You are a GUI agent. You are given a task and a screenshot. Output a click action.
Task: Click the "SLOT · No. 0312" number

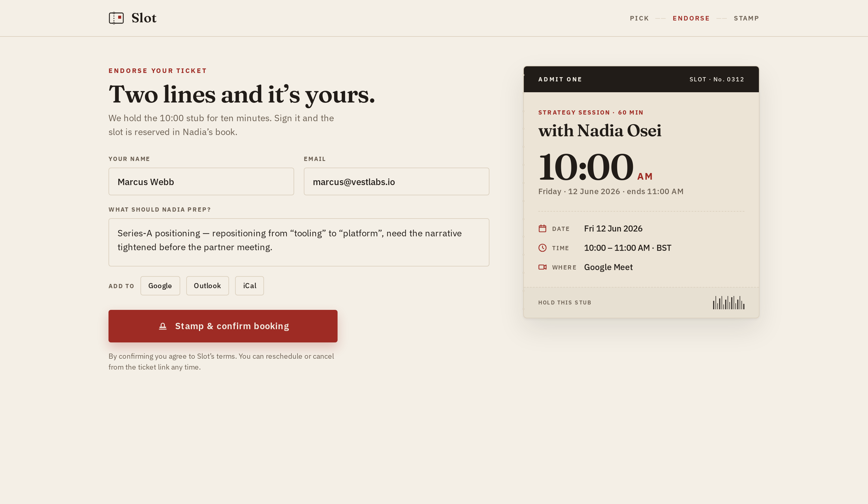[x=717, y=79]
